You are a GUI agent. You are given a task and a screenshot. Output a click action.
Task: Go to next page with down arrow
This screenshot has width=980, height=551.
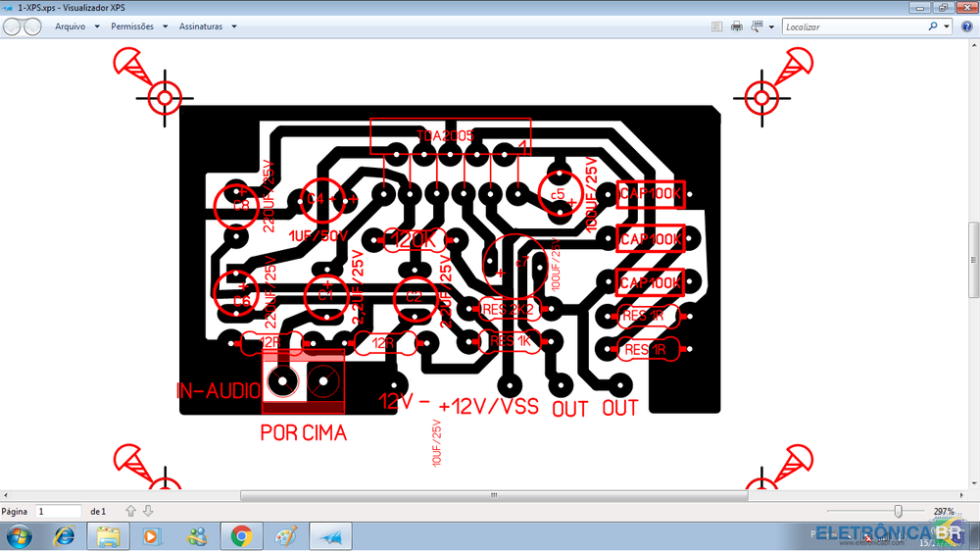click(x=148, y=512)
